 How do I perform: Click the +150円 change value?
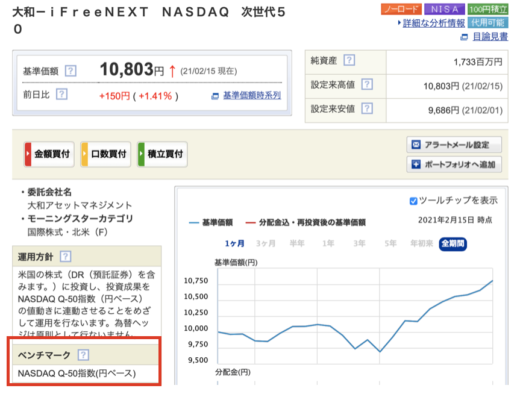[x=114, y=96]
